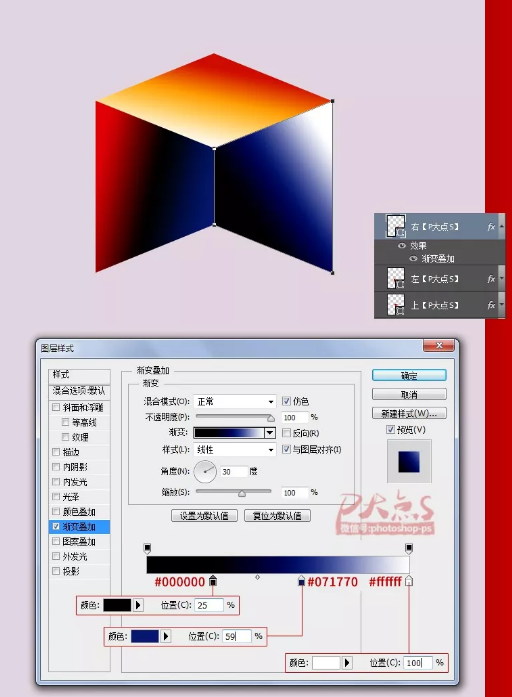Open arrow beside black 颜色 swatch

138,605
